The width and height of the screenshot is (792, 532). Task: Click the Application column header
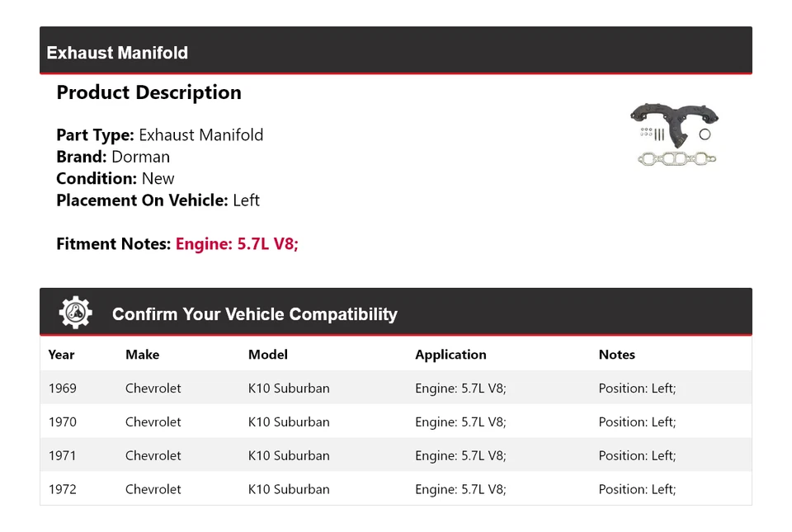click(450, 355)
